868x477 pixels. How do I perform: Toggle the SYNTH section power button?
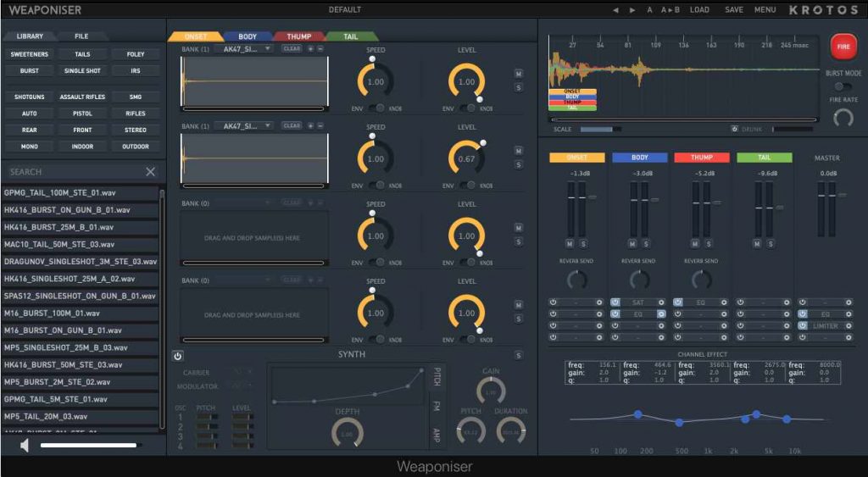[x=178, y=356]
